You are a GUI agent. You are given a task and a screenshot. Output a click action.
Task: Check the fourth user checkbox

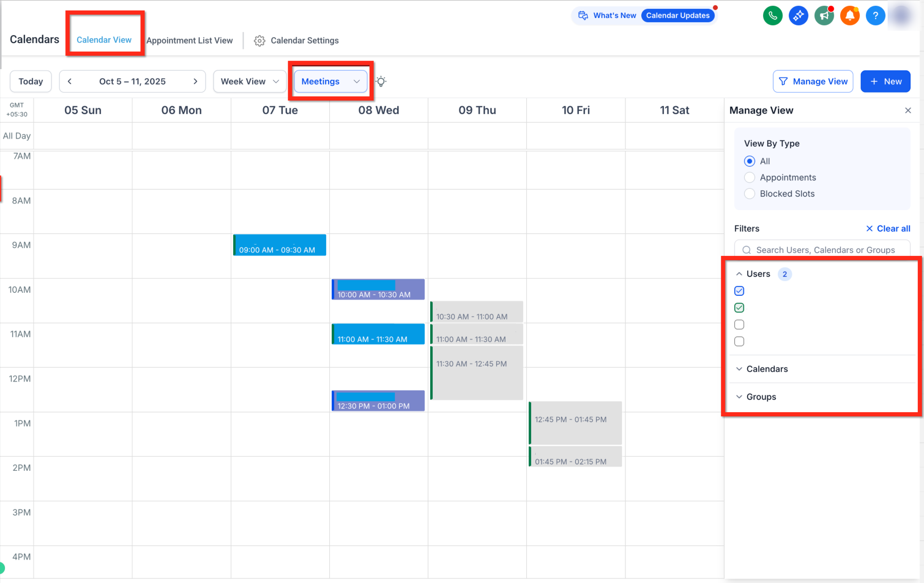[x=739, y=341]
